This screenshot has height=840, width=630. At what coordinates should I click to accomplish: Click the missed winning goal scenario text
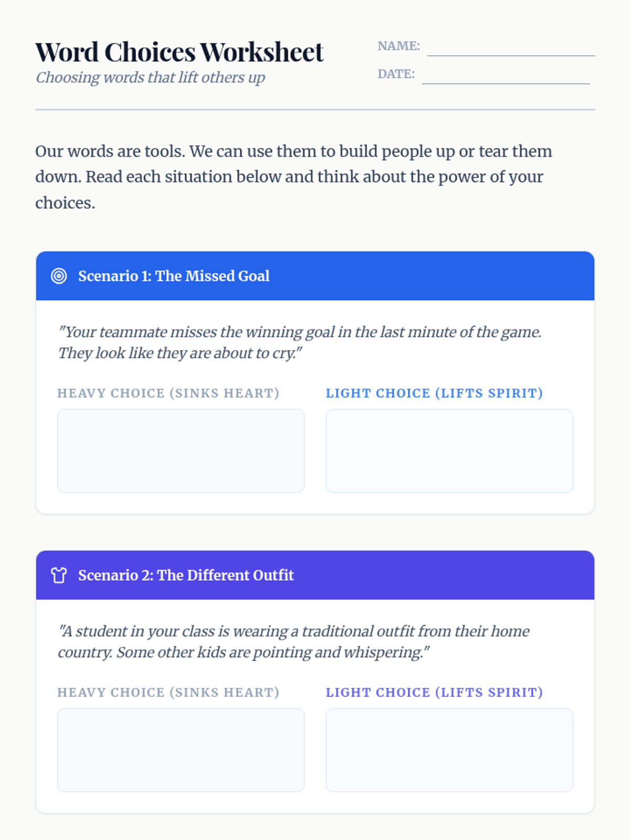[x=299, y=342]
